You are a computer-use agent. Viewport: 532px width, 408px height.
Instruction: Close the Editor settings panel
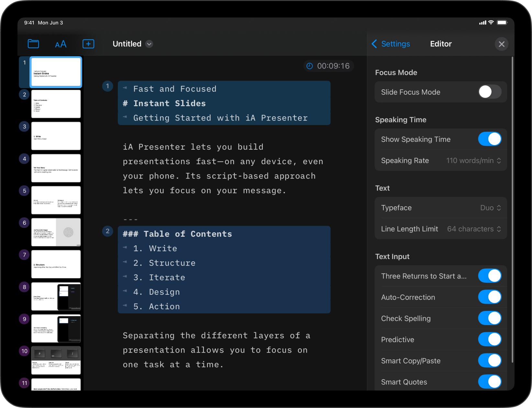click(502, 44)
